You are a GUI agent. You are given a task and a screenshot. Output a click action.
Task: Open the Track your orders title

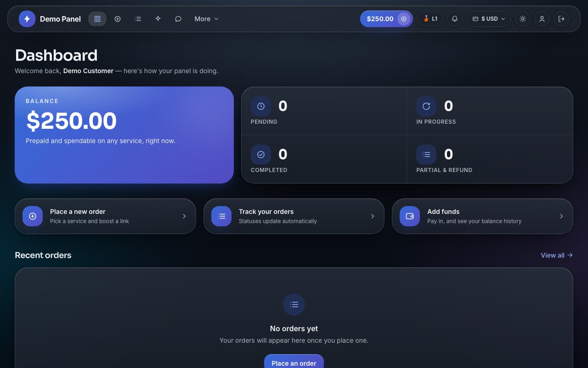click(x=266, y=212)
